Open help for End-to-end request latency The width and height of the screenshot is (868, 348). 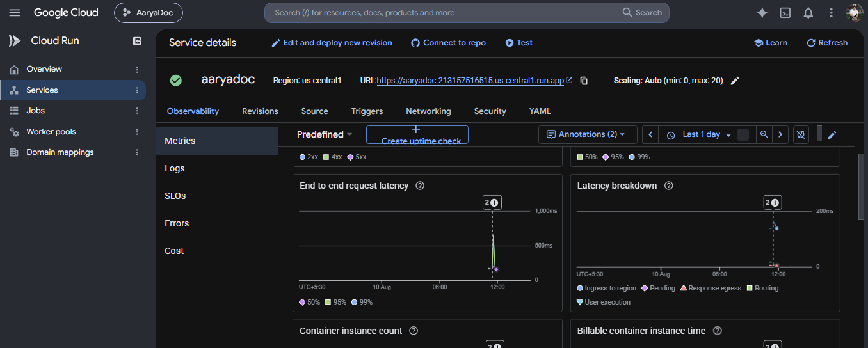(x=420, y=186)
